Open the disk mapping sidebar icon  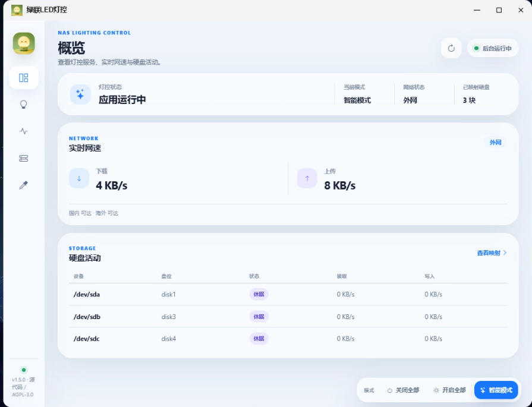pyautogui.click(x=23, y=158)
